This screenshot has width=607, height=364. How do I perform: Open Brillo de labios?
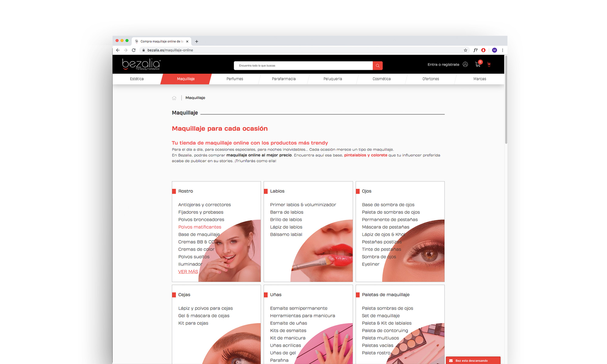286,220
